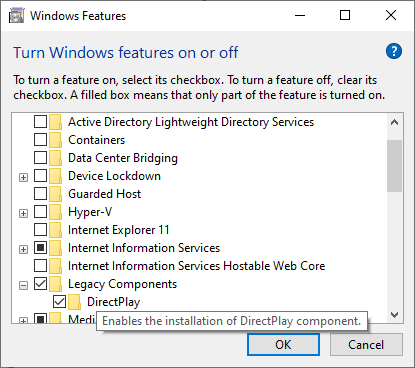The height and width of the screenshot is (368, 415).
Task: Uncheck the DirectPlay checkbox
Action: coord(59,302)
